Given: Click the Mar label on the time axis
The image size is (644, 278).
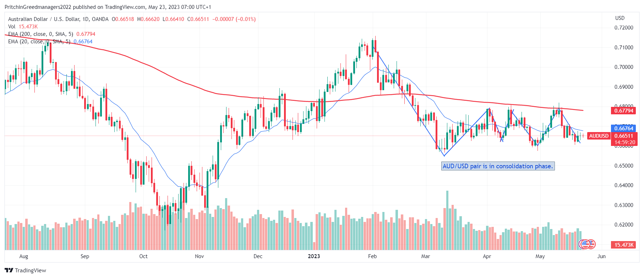Looking at the screenshot, I should click(x=425, y=256).
